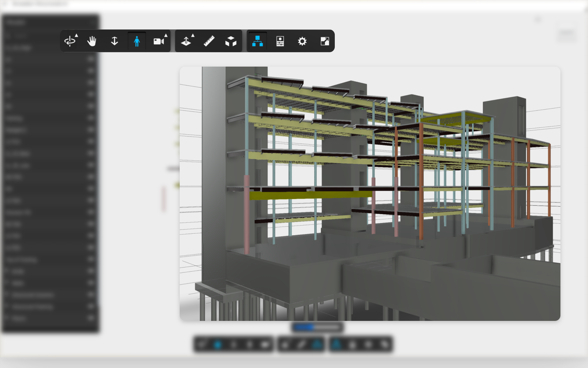The height and width of the screenshot is (368, 588).
Task: Select the Orbit tool
Action: (x=71, y=41)
